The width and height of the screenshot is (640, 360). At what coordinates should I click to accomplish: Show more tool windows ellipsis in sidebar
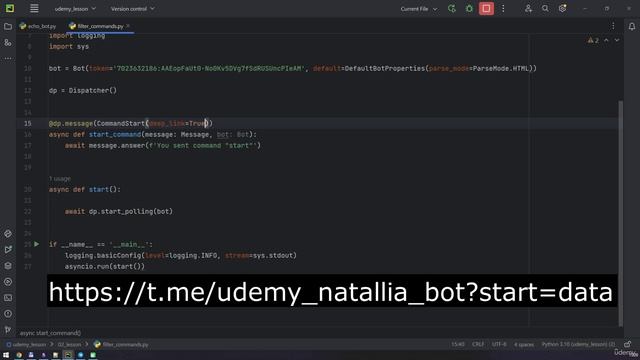pos(8,58)
